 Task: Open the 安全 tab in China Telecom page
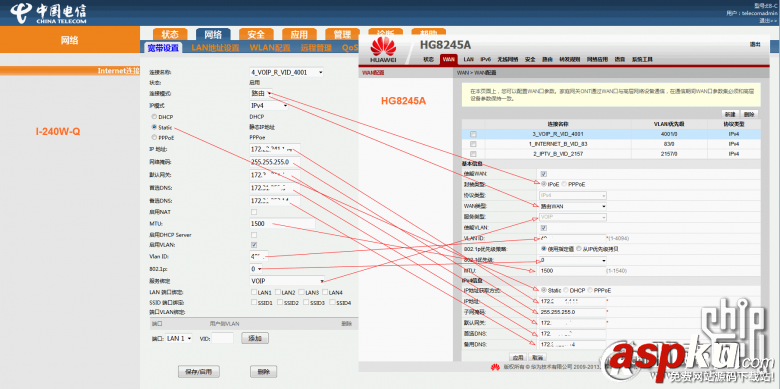click(x=256, y=34)
